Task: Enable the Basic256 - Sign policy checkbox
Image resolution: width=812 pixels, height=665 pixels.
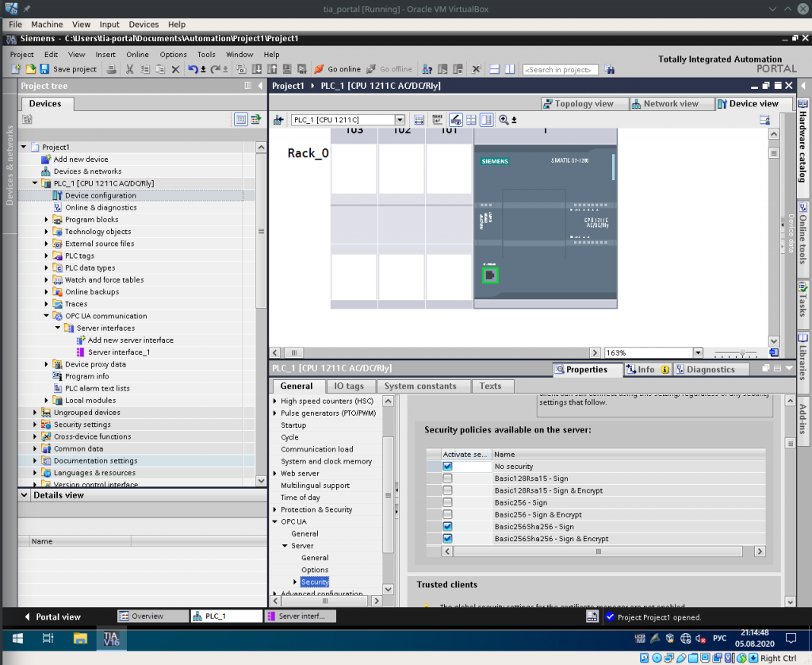Action: [x=447, y=502]
